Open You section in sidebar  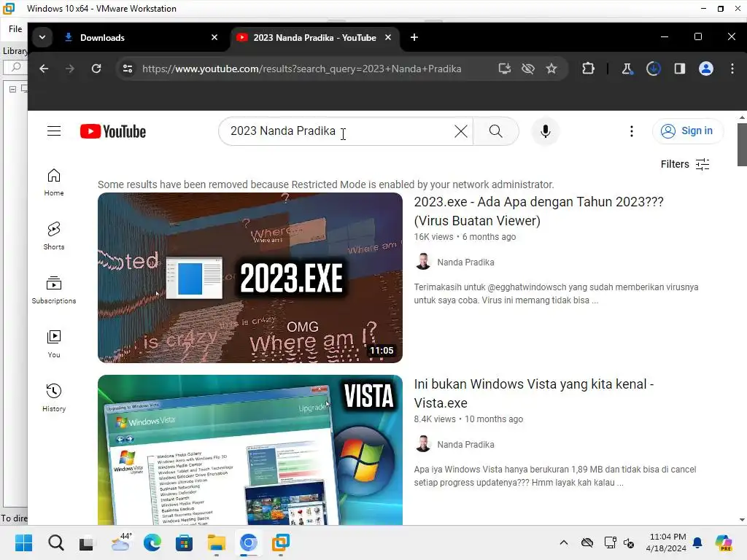point(54,344)
